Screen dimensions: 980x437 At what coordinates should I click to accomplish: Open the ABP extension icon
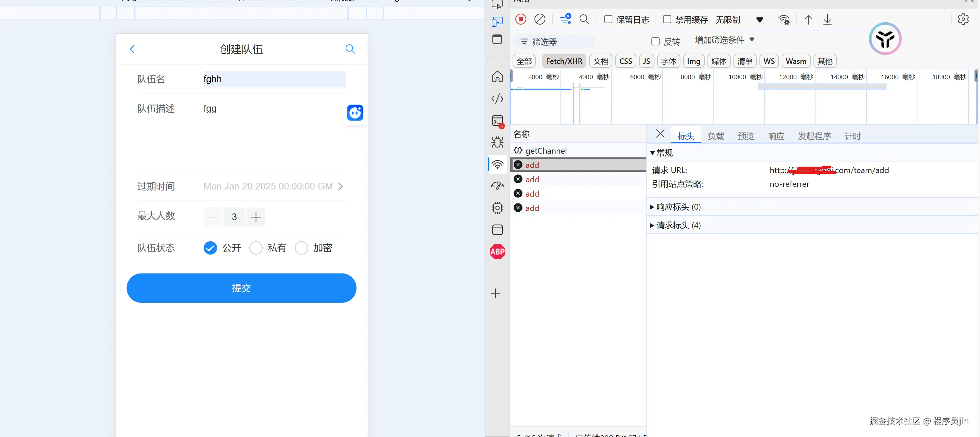point(497,252)
